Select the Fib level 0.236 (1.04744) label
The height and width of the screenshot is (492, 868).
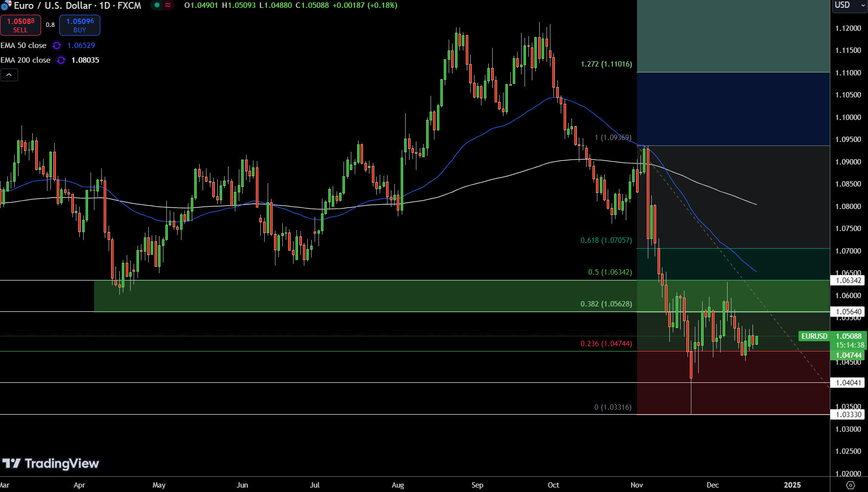pos(606,344)
